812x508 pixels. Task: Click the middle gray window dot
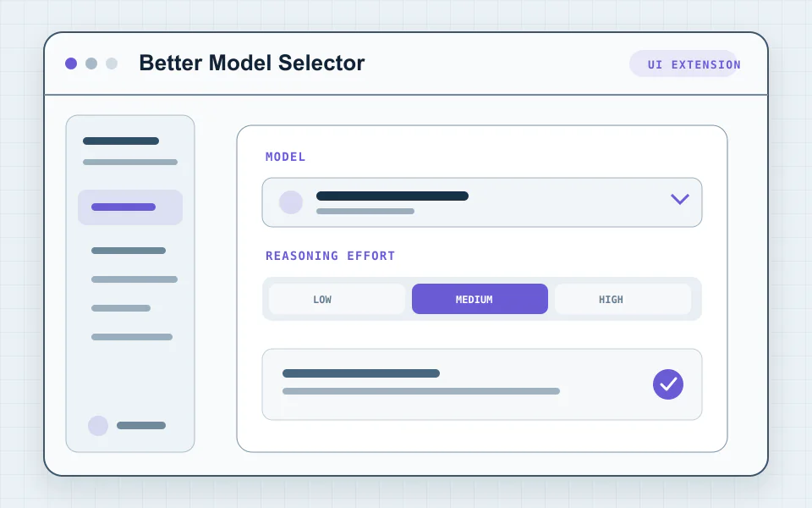(91, 63)
